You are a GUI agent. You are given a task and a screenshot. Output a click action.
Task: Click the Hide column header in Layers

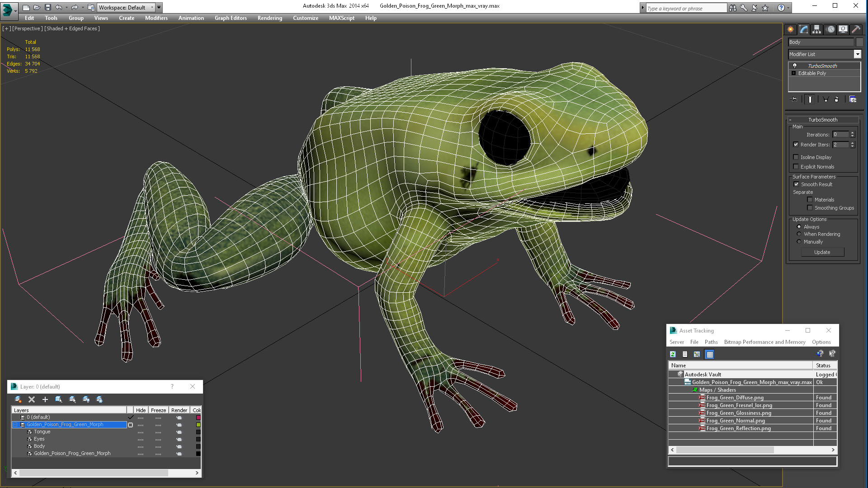click(141, 410)
